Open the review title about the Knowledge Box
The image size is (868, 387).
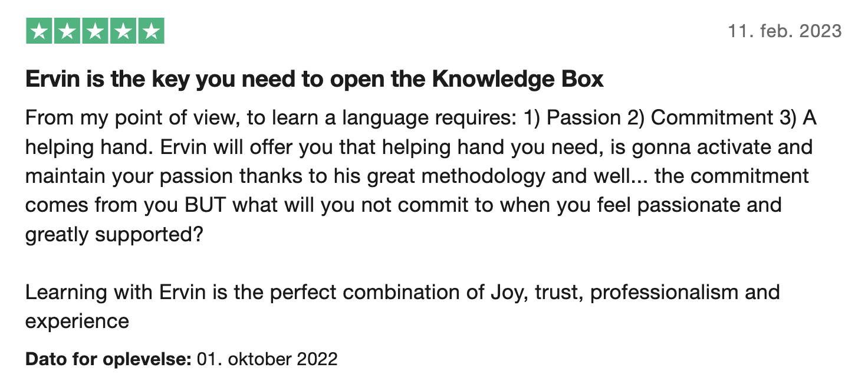[x=314, y=80]
